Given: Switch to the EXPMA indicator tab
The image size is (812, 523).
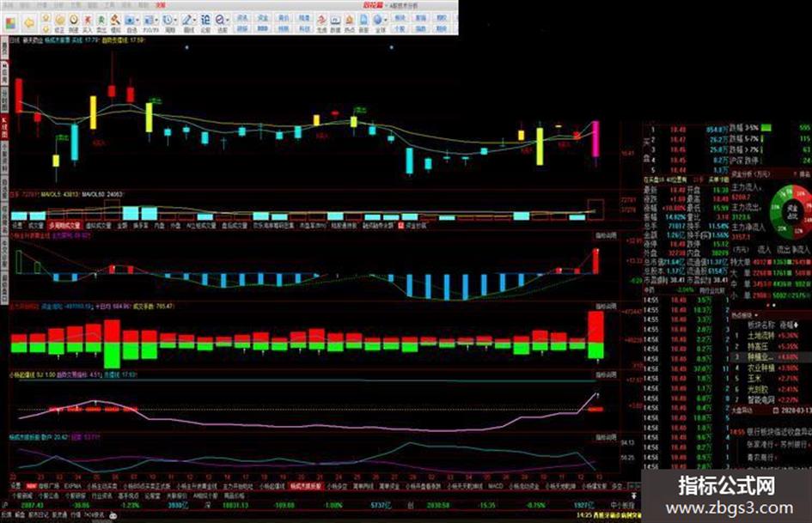Looking at the screenshot, I should (x=72, y=486).
